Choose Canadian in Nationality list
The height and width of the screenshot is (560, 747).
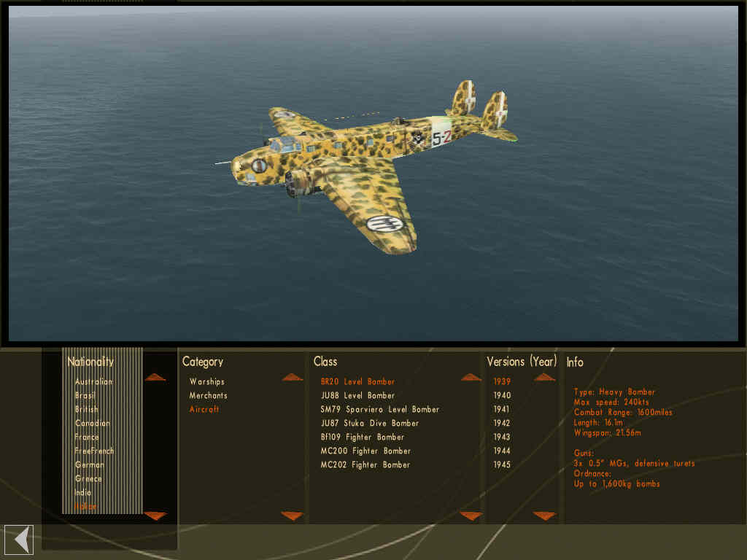click(x=93, y=424)
